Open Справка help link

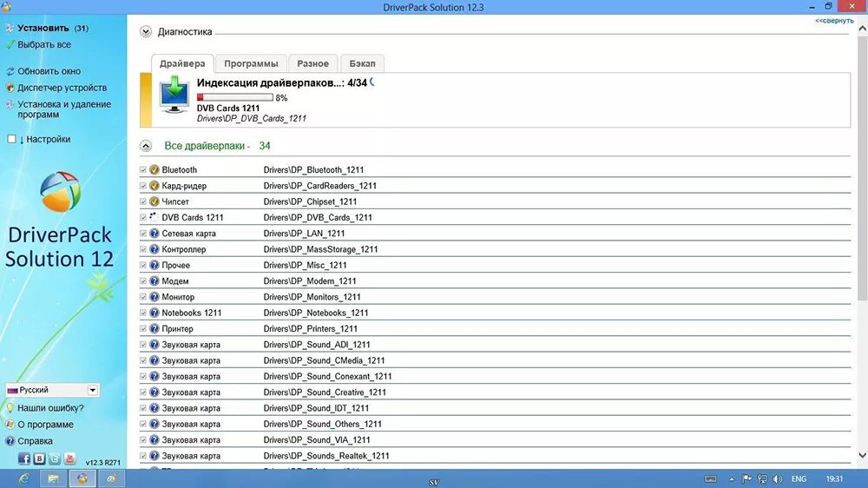35,441
